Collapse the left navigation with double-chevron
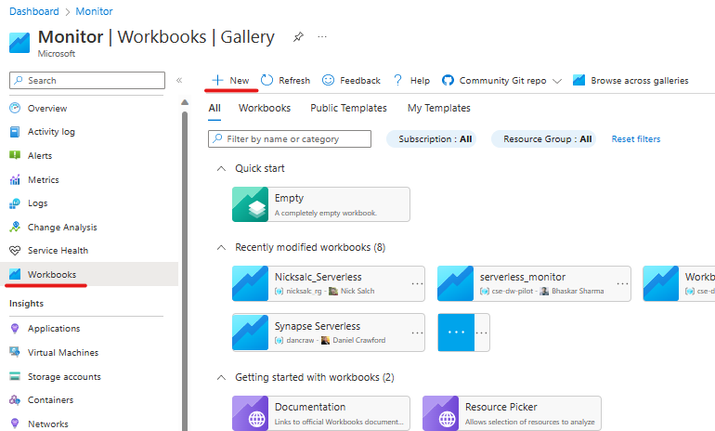 [x=179, y=81]
